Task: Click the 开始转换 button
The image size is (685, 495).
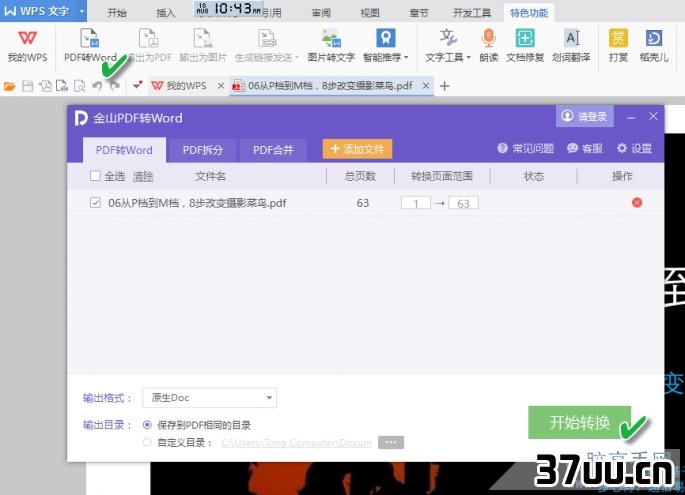Action: click(x=579, y=422)
